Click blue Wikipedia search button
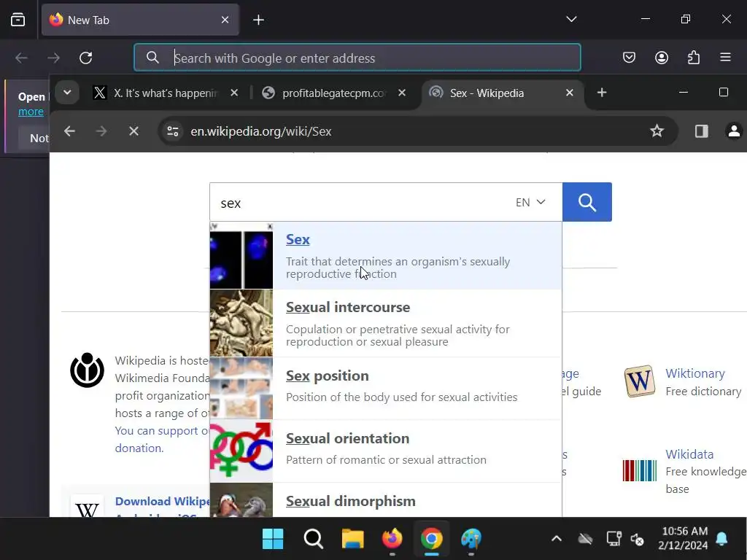Image resolution: width=747 pixels, height=560 pixels. click(587, 202)
